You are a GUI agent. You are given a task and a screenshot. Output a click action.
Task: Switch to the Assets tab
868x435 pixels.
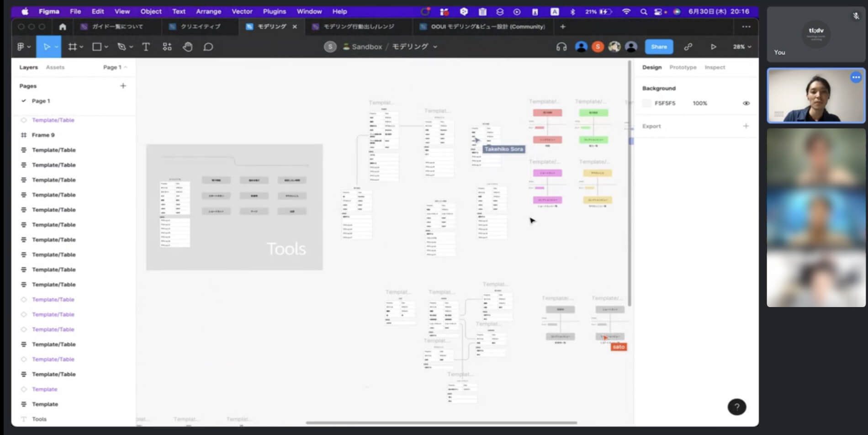(55, 67)
